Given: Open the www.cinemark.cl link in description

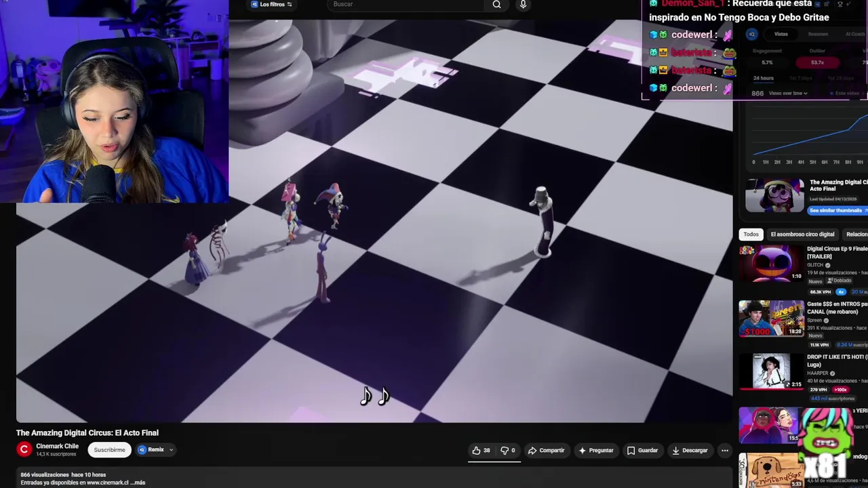Looking at the screenshot, I should tap(107, 483).
